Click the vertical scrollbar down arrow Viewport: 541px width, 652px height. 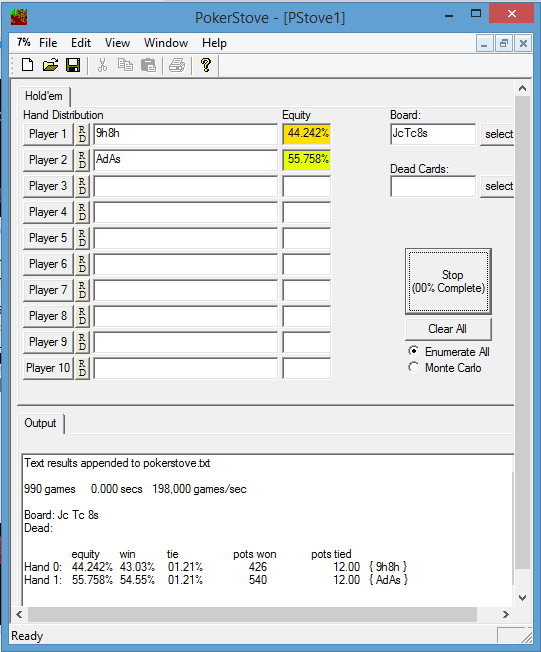(x=523, y=598)
